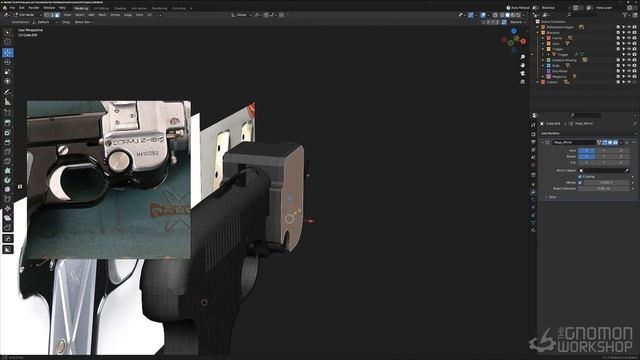Collapse the Blockout collection

538,33
